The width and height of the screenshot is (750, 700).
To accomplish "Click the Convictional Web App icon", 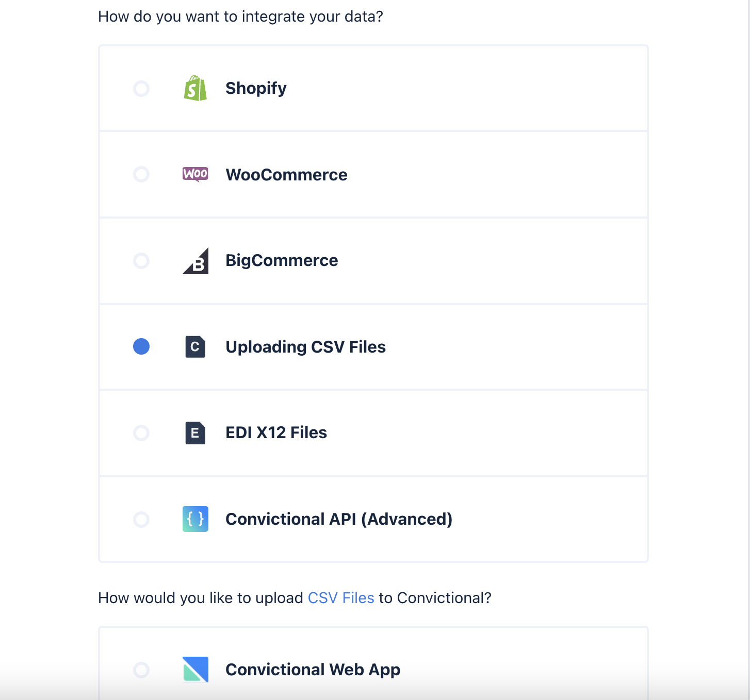I will (x=194, y=669).
